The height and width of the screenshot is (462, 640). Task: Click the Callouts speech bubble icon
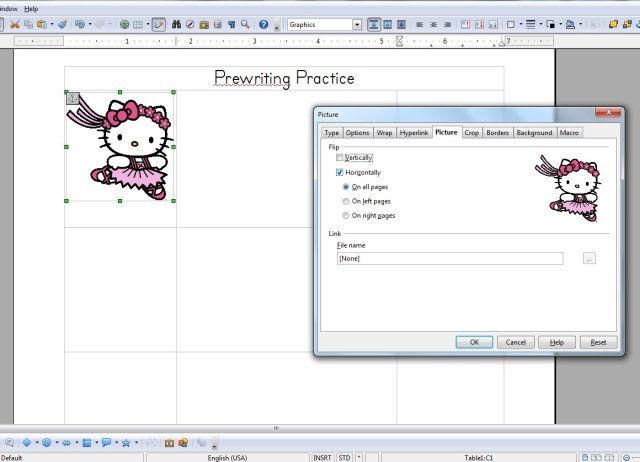click(x=106, y=442)
